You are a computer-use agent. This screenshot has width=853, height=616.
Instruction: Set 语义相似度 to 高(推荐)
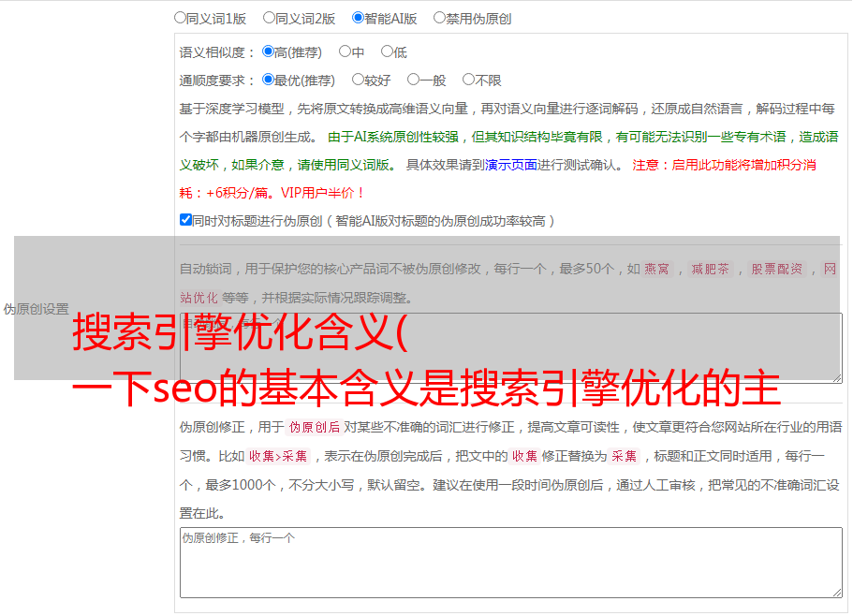268,51
